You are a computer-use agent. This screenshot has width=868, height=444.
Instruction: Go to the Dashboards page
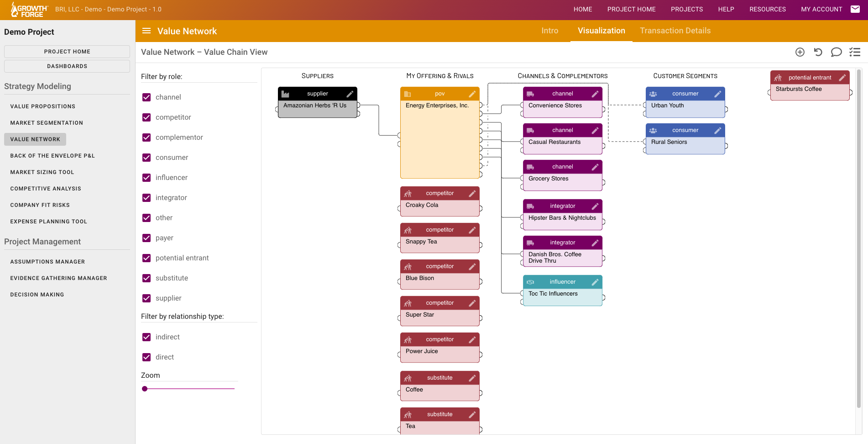(67, 66)
